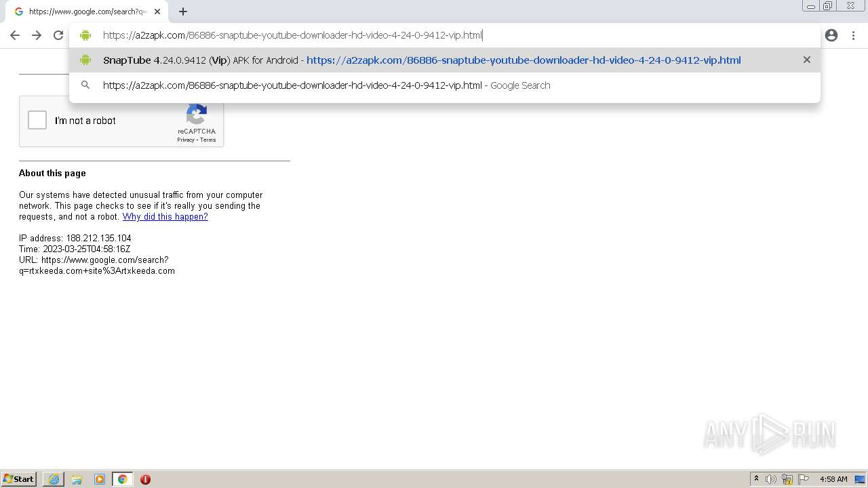Click the Android icon in the address bar

tap(85, 35)
